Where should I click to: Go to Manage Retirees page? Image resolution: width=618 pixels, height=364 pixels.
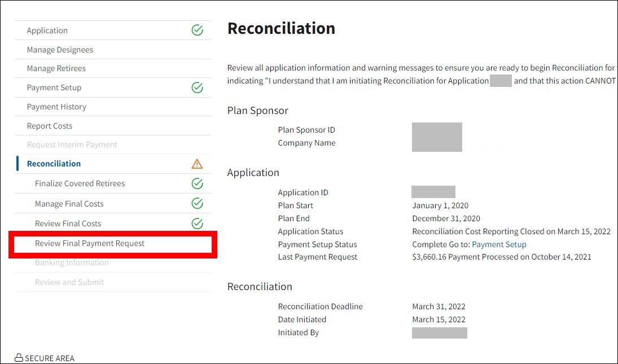56,68
